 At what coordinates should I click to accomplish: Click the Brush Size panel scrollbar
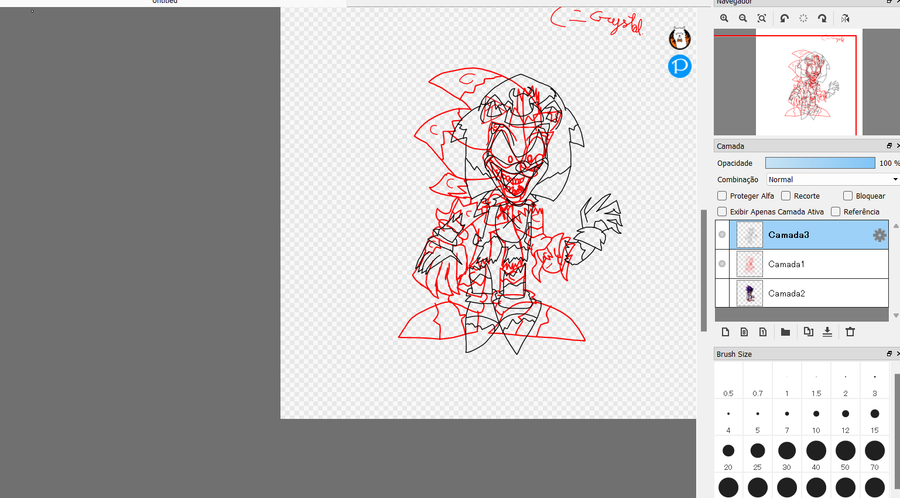[897, 429]
